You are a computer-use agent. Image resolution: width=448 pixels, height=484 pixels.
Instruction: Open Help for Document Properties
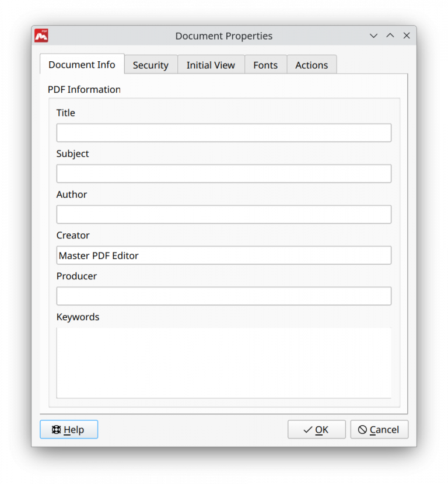(68, 429)
